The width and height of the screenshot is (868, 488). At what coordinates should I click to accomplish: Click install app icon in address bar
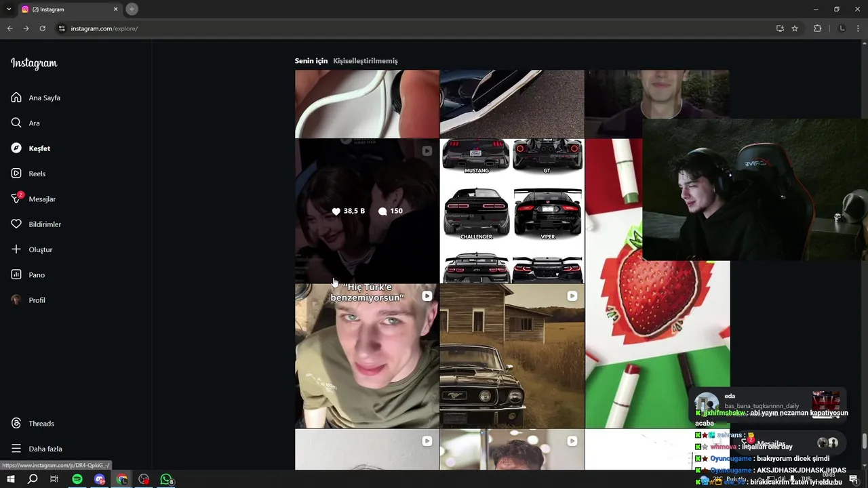tap(780, 28)
